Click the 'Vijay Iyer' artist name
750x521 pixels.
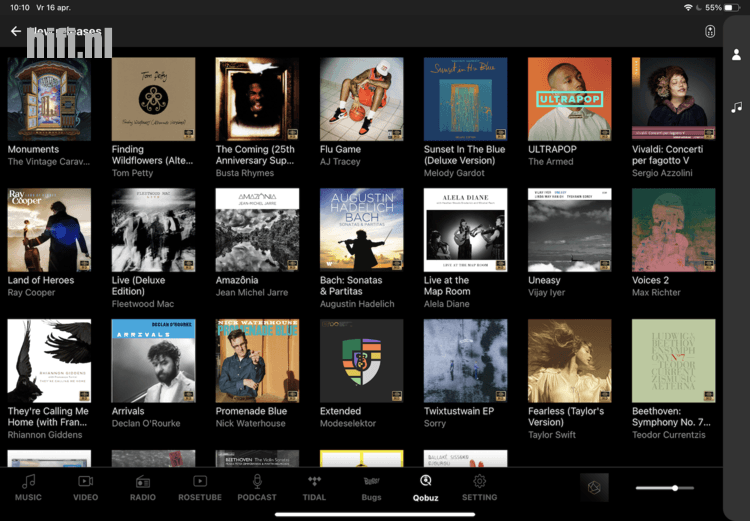point(546,292)
